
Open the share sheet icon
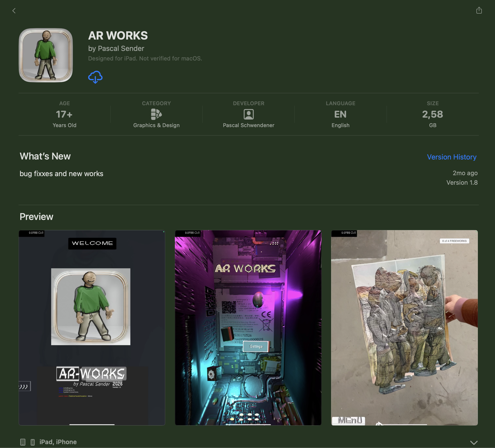click(479, 10)
